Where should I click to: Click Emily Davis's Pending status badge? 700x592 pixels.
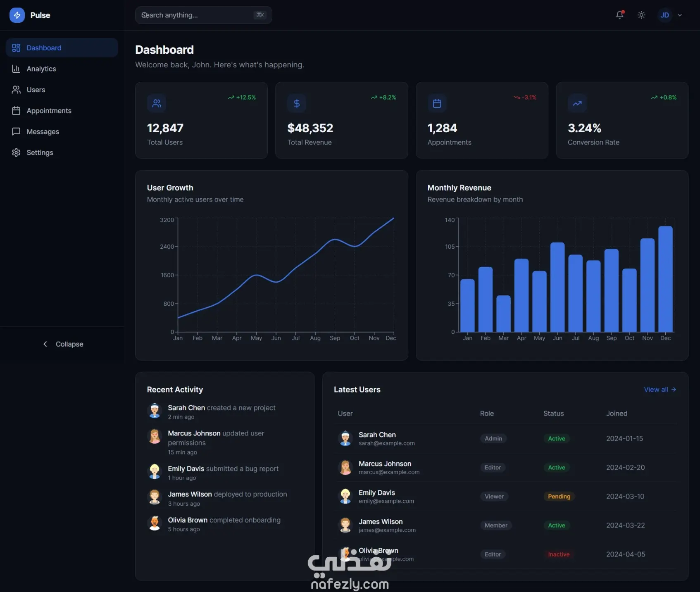(559, 497)
